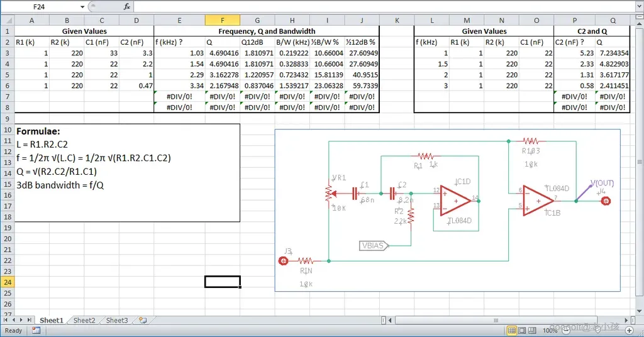Select row 1 header
The height and width of the screenshot is (337, 644).
[8, 31]
